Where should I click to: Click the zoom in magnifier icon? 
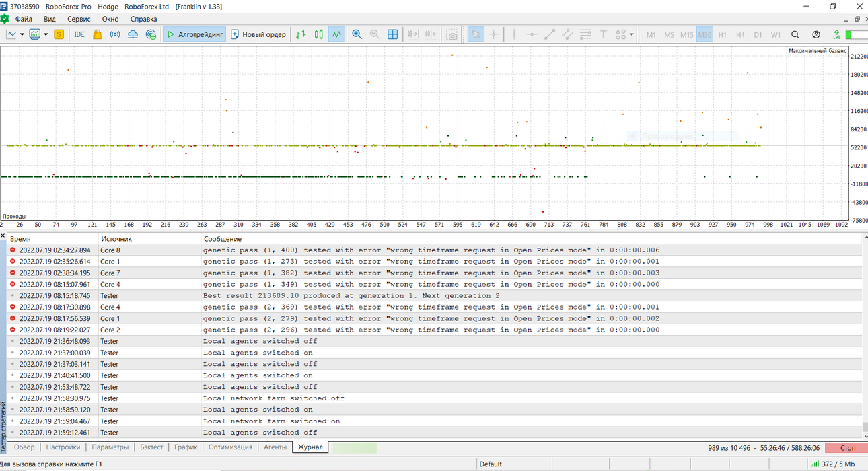357,34
